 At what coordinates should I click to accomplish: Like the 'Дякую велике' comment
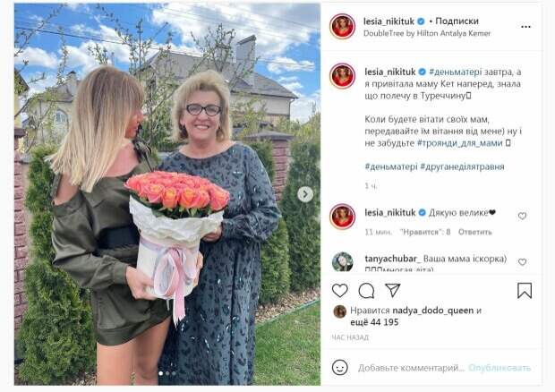[x=522, y=216]
